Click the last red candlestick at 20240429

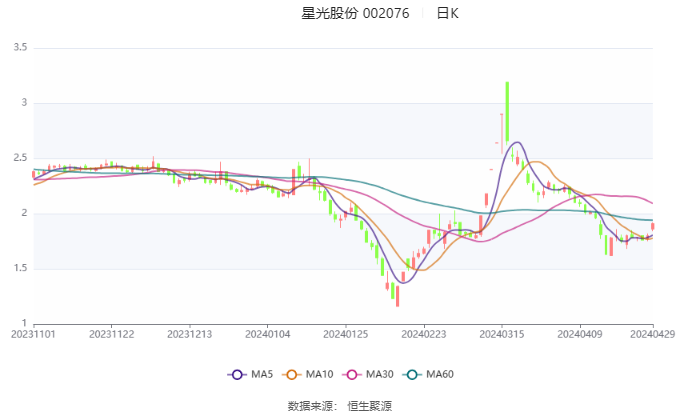[x=653, y=226]
